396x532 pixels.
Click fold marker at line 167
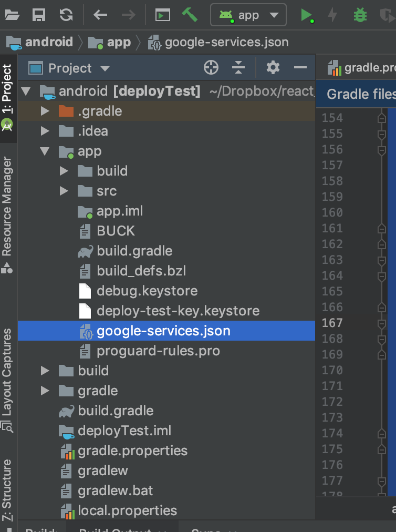click(x=382, y=324)
